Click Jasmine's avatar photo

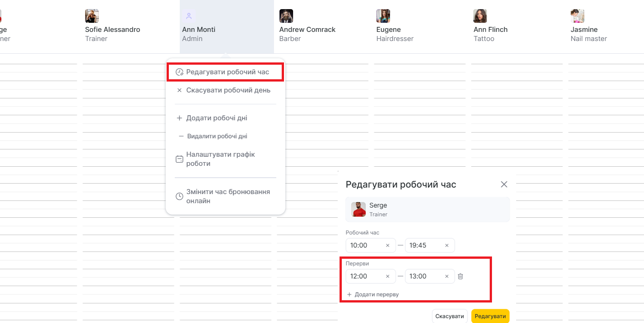point(578,16)
